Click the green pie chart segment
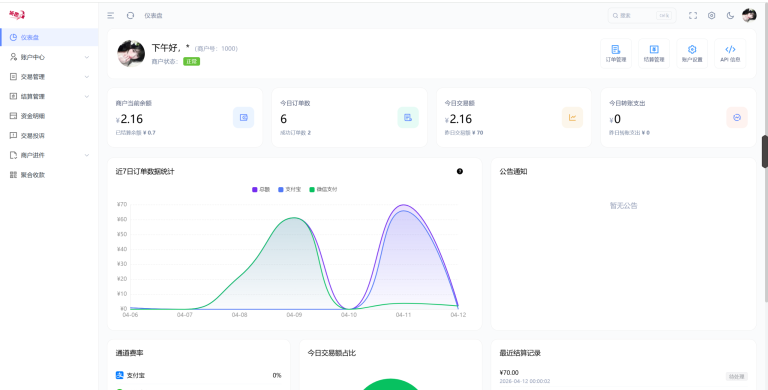768x390 pixels. [390, 385]
